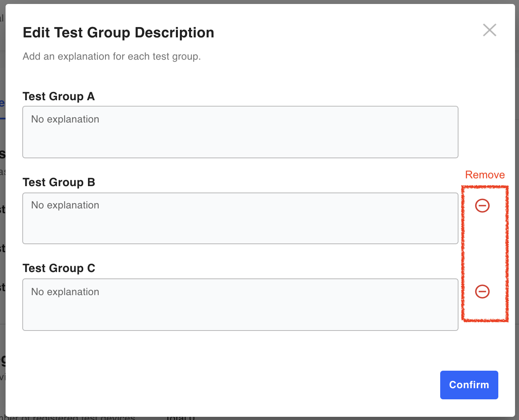
Task: Focus the Test Group A explanation field
Action: [240, 132]
